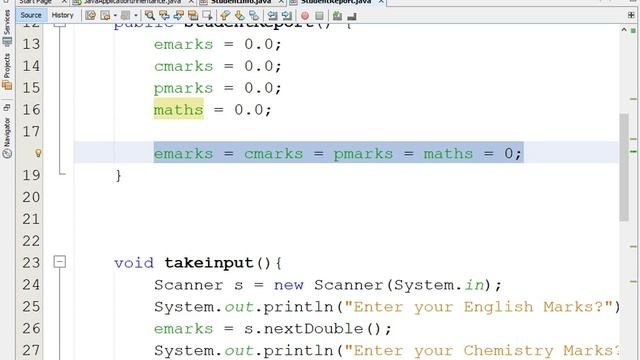Image resolution: width=640 pixels, height=360 pixels.
Task: Click 'System.in' argument on line 24
Action: [439, 285]
